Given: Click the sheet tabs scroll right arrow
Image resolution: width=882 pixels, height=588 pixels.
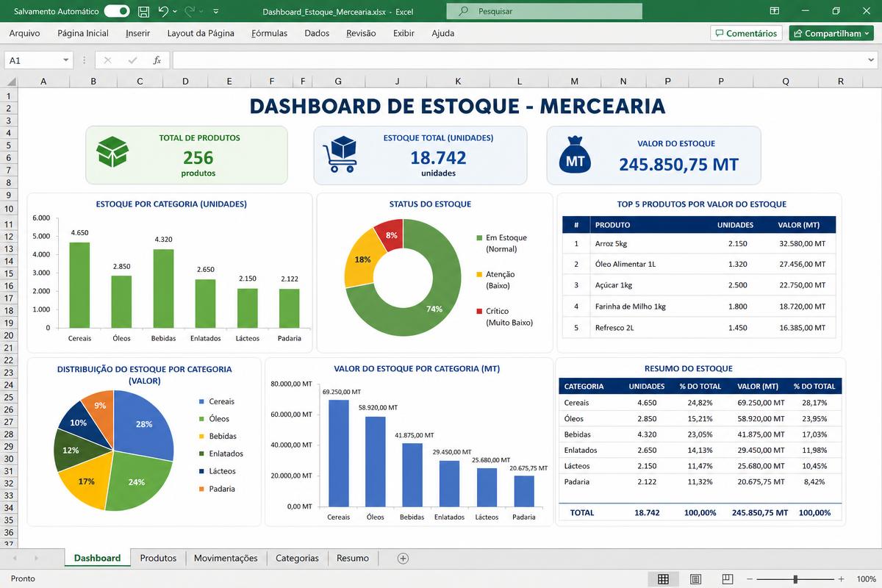Looking at the screenshot, I should (35, 559).
